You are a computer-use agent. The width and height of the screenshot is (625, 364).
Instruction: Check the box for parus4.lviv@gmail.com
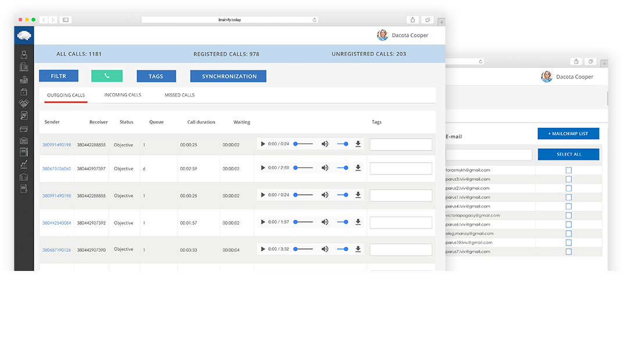pos(569,206)
